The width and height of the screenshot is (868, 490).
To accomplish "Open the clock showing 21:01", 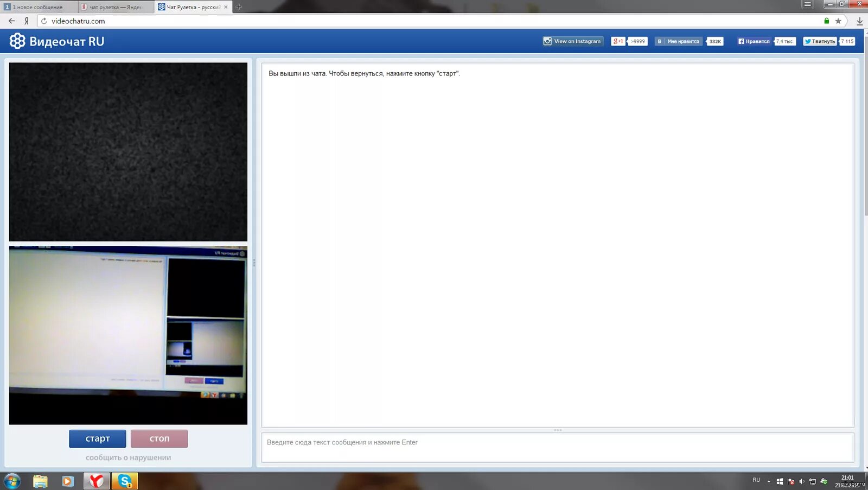I will pos(847,481).
